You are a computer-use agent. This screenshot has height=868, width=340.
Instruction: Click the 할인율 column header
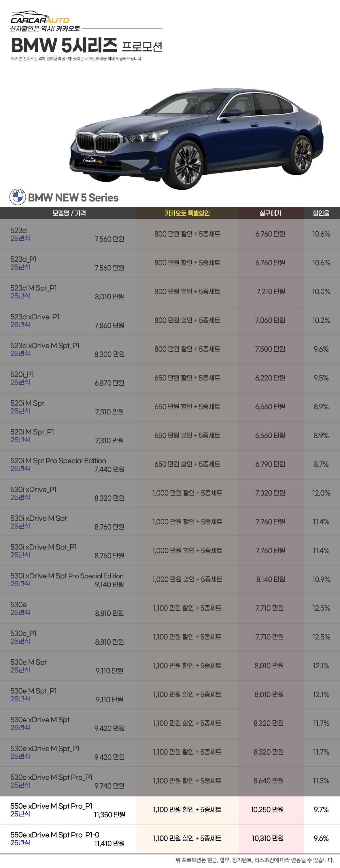coord(321,213)
